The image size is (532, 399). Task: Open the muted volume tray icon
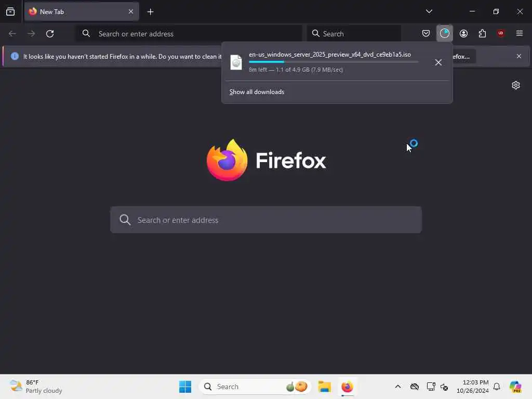point(444,387)
